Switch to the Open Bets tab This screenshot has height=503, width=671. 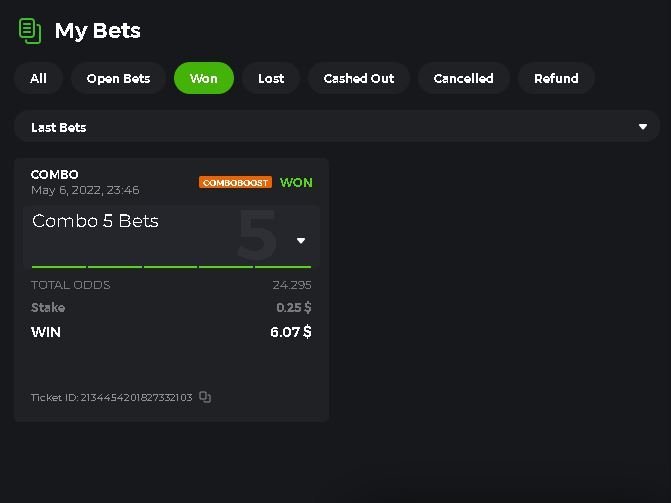tap(118, 78)
